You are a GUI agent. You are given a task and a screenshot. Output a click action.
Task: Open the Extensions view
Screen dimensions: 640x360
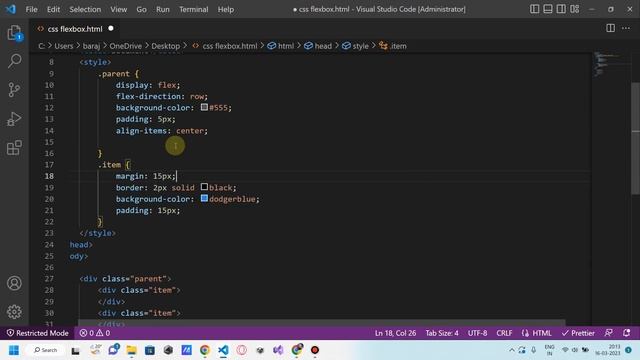click(x=14, y=148)
